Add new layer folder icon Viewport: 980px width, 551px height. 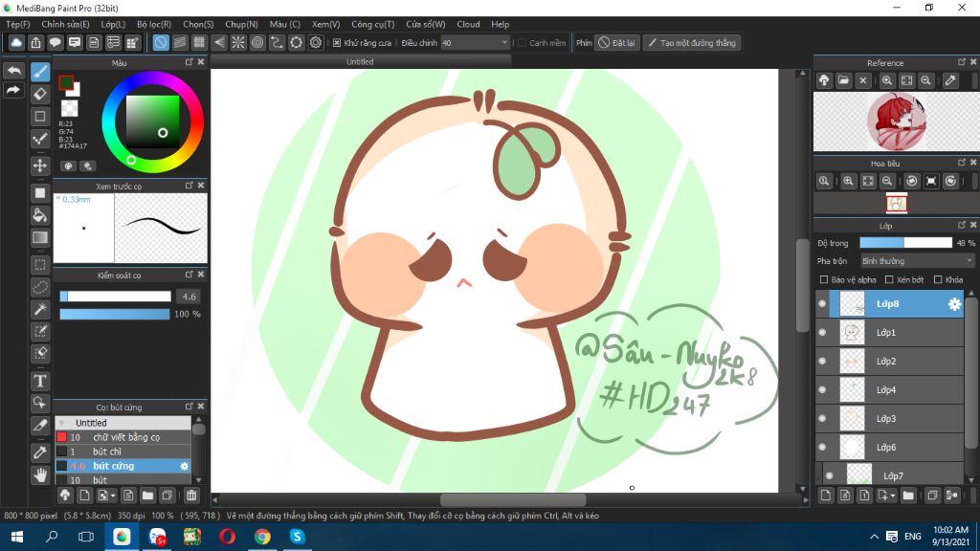click(908, 496)
